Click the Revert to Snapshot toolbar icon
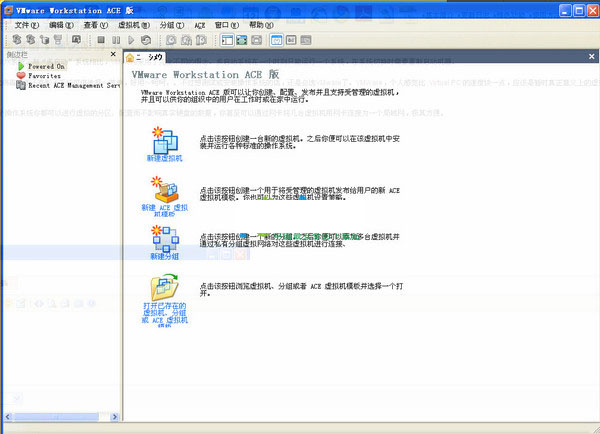The height and width of the screenshot is (434, 600). tap(186, 40)
